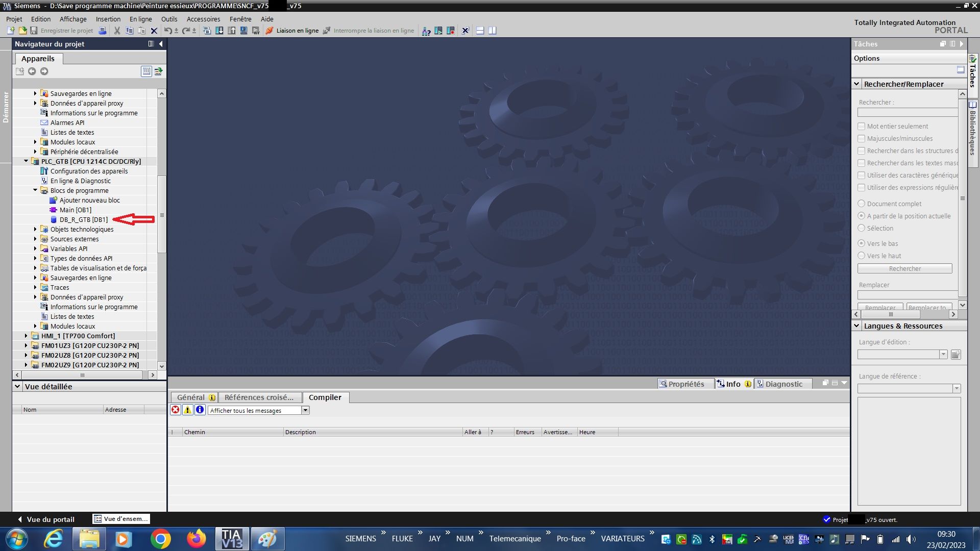This screenshot has width=980, height=551.
Task: Click the Compile icon in toolbar
Action: point(207,31)
